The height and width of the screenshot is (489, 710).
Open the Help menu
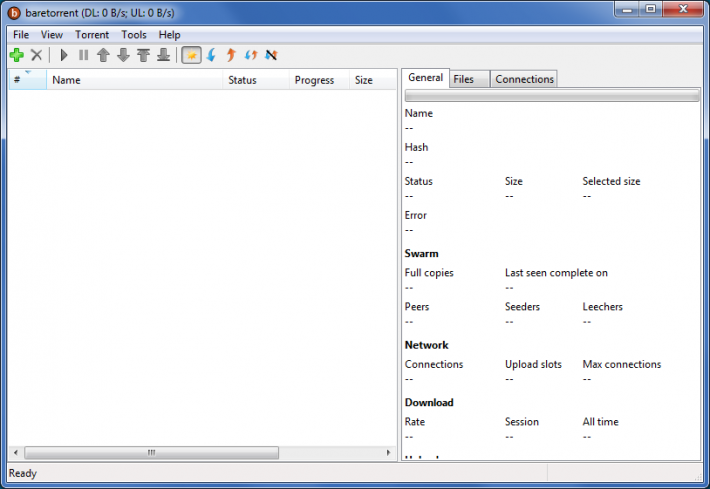[x=169, y=35]
